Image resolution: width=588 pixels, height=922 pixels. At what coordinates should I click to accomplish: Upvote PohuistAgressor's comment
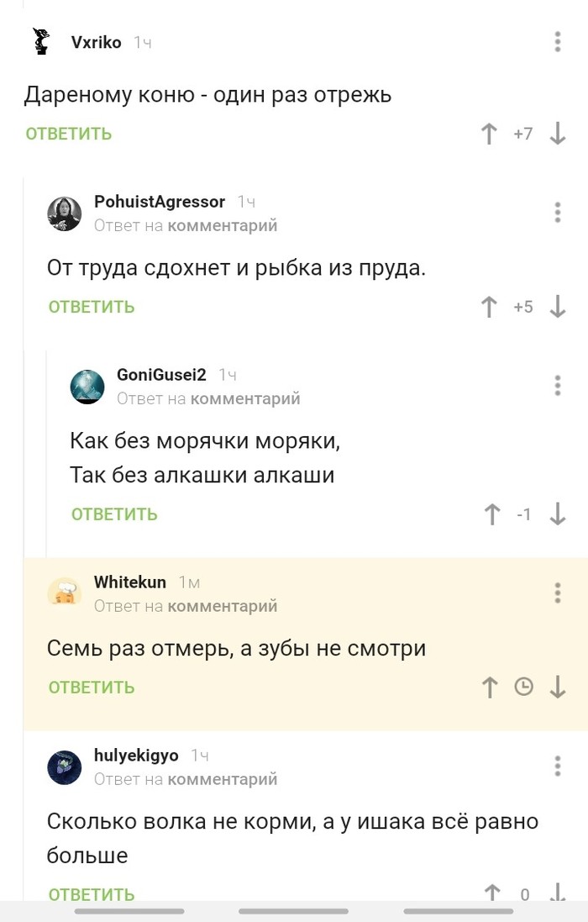(x=489, y=307)
